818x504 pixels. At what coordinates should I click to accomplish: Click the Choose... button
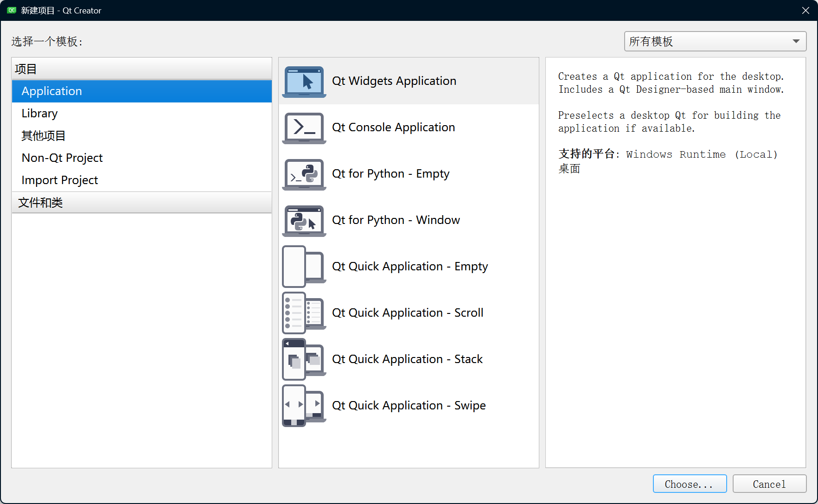coord(690,484)
